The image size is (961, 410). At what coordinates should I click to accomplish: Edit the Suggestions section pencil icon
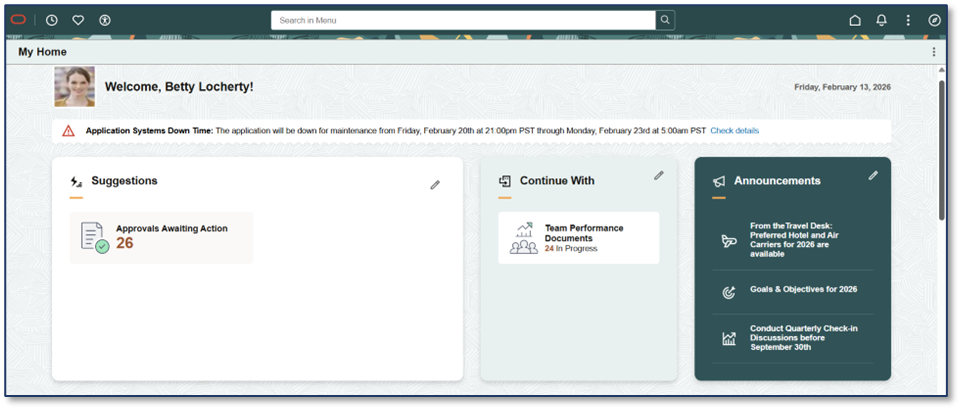coord(435,184)
